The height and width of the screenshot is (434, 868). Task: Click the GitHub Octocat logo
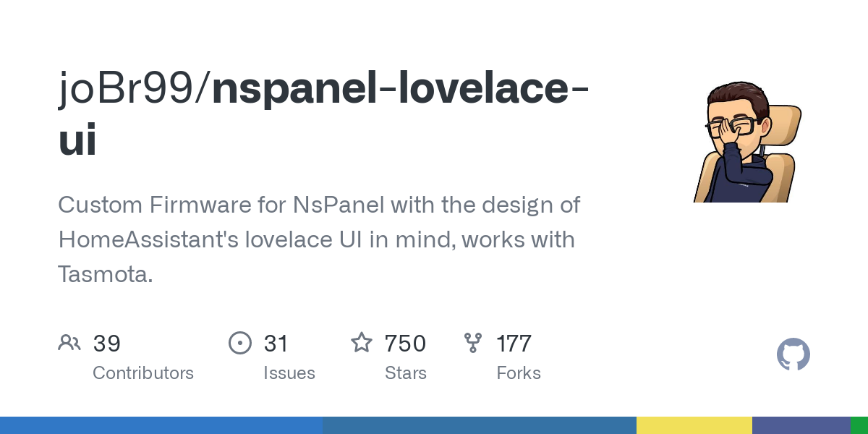[x=793, y=354]
